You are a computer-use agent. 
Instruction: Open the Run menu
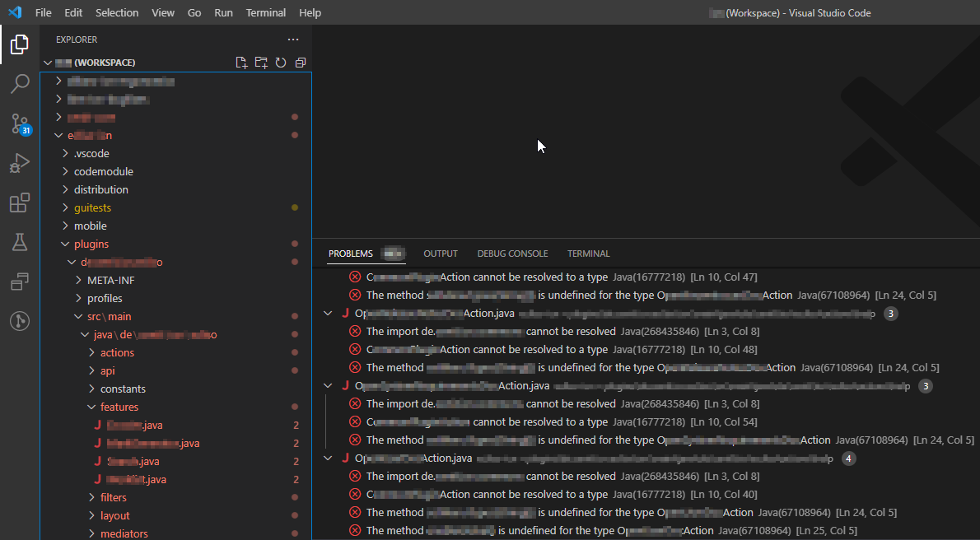(224, 12)
